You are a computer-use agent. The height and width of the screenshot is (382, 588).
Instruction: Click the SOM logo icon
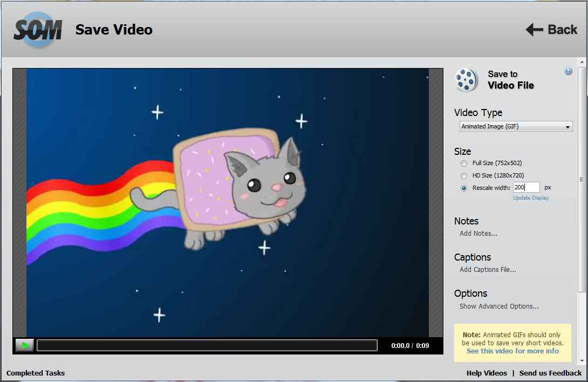click(38, 30)
